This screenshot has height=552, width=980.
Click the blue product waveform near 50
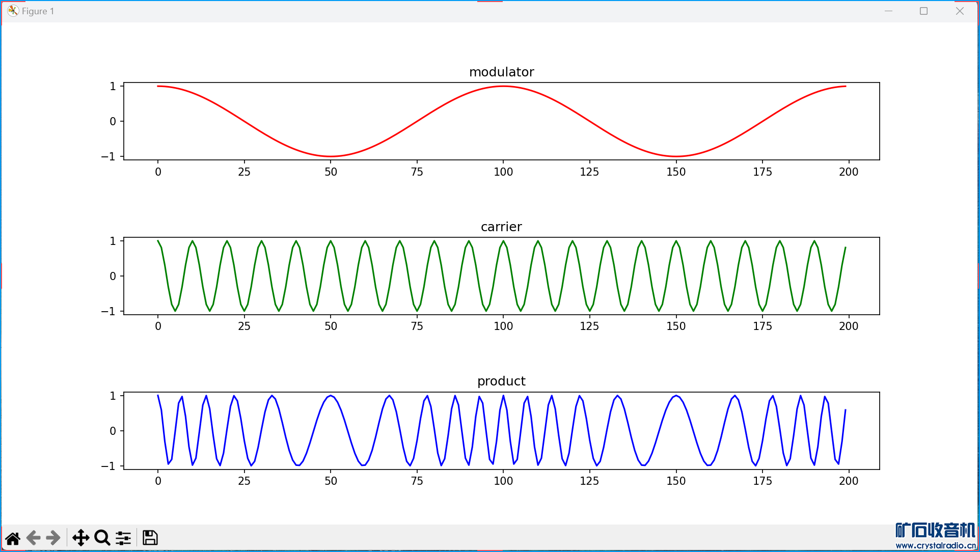pyautogui.click(x=331, y=396)
